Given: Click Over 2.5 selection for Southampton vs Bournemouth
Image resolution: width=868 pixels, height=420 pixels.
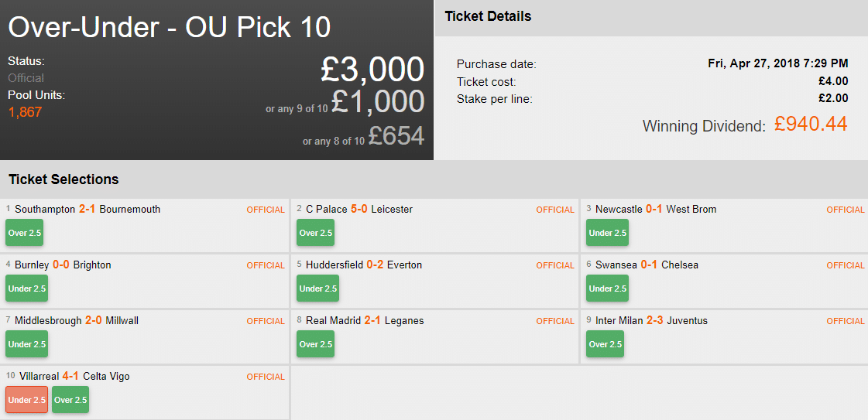Looking at the screenshot, I should (x=26, y=233).
